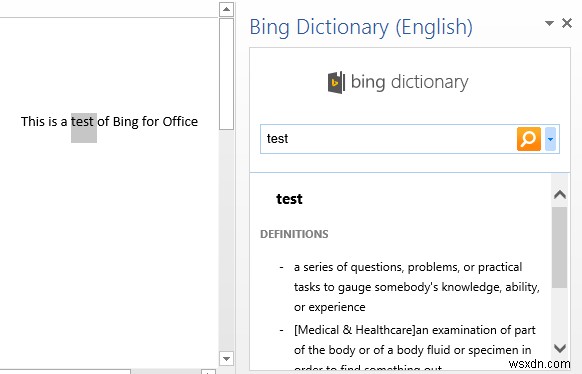The image size is (582, 374).
Task: Click the document vertical scrollbar thumb
Action: click(x=226, y=73)
